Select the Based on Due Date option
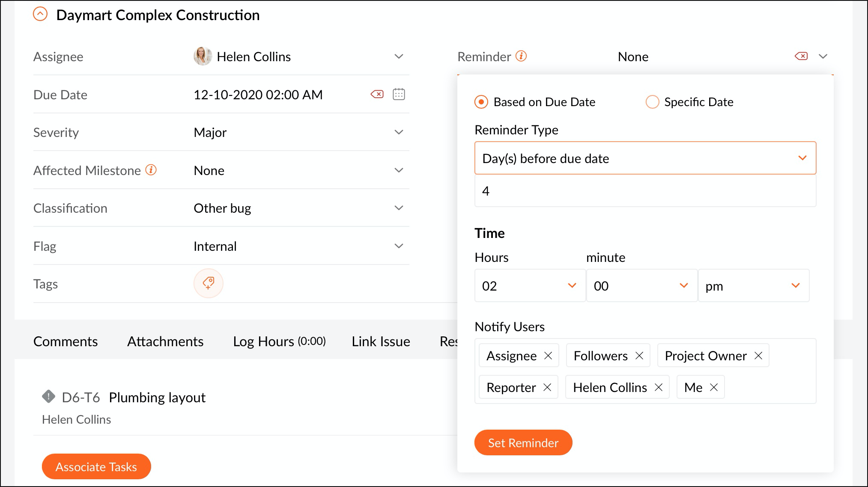868x487 pixels. pos(481,102)
